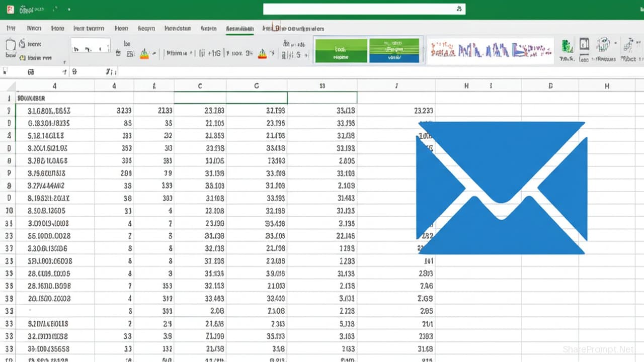Select row header 1

pos(8,98)
